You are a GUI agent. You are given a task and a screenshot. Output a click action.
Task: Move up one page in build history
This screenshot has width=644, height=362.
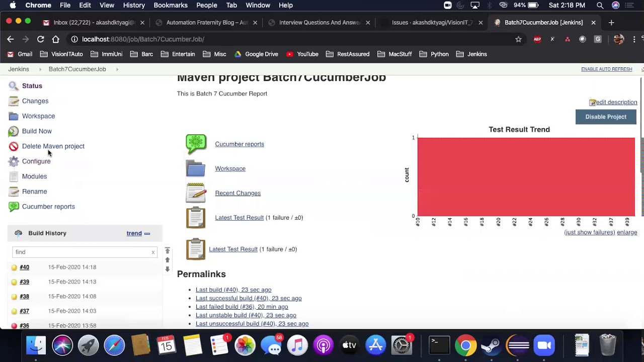[x=168, y=260]
